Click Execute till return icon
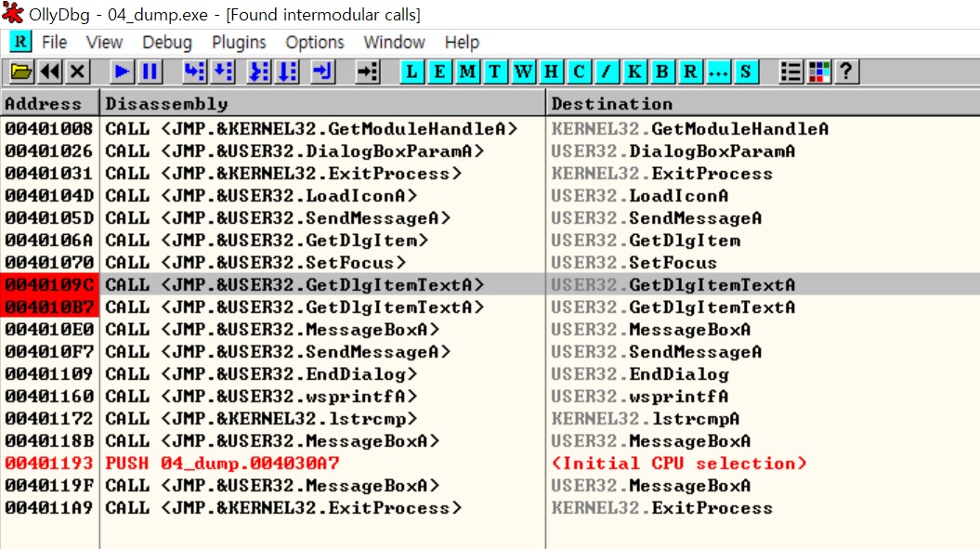 [x=323, y=72]
